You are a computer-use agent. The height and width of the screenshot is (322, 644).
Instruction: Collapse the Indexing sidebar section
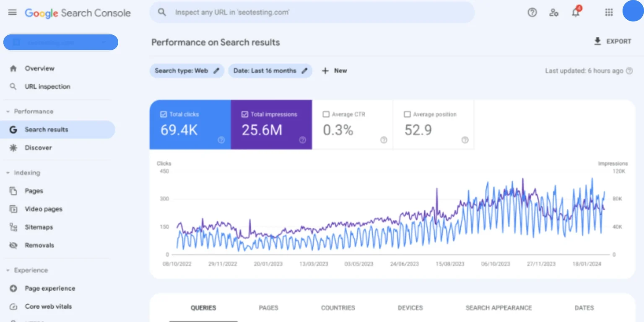[8, 173]
